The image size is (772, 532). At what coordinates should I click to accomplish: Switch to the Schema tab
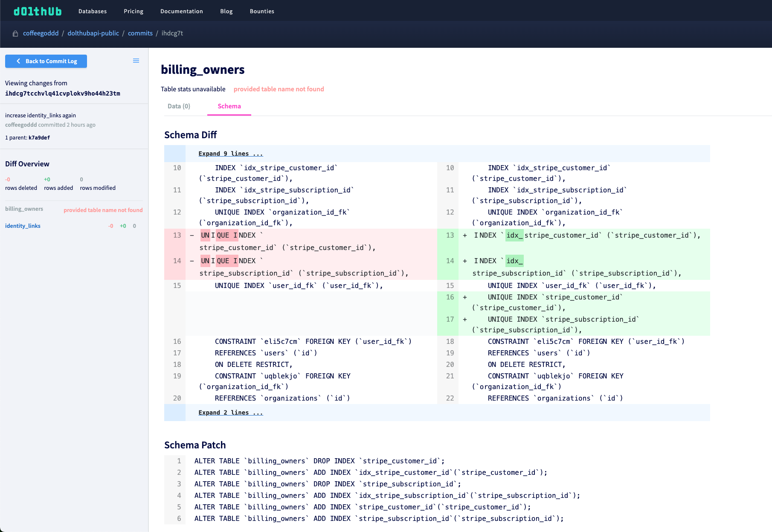point(229,106)
